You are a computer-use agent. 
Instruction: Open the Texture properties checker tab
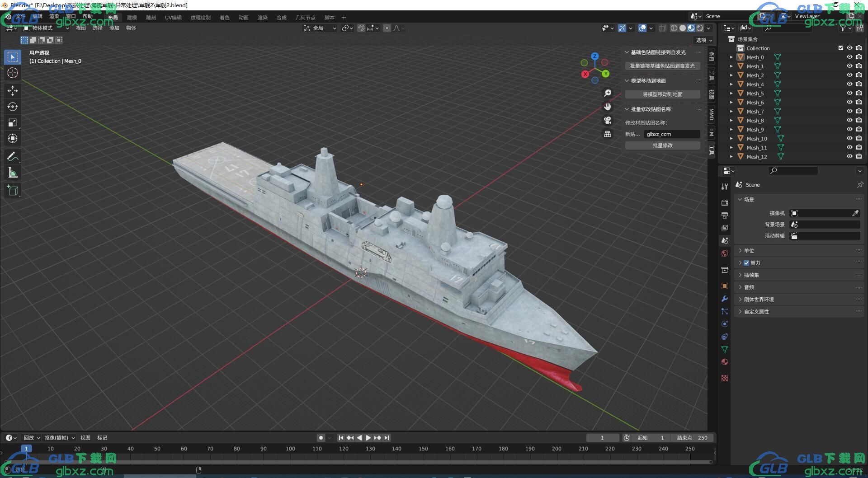pyautogui.click(x=725, y=378)
